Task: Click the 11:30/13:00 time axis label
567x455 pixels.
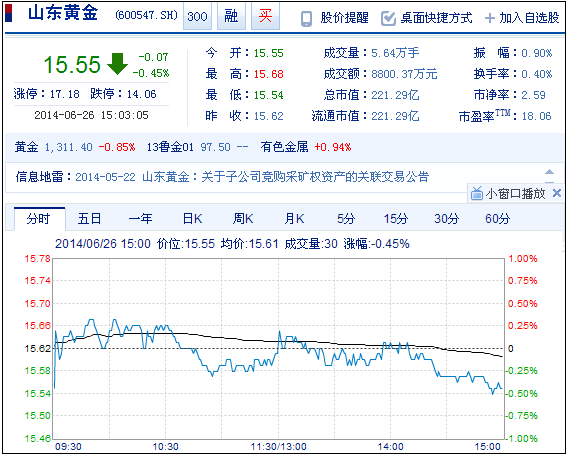Action: (278, 446)
